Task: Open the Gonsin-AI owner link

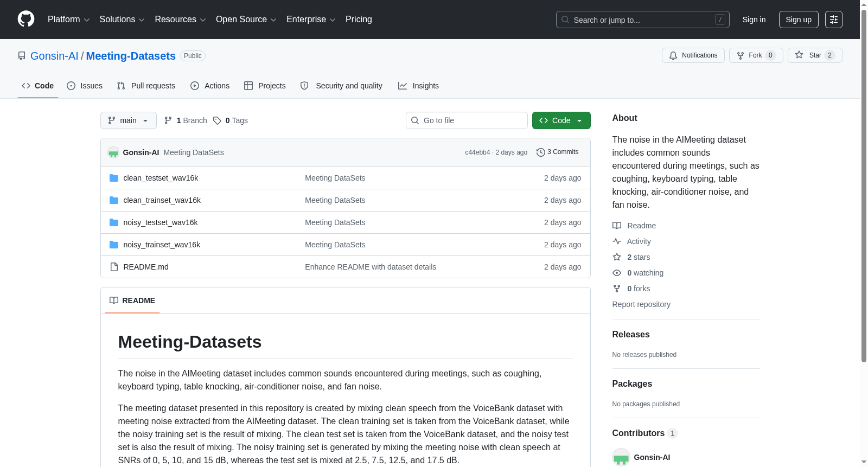Action: point(54,56)
